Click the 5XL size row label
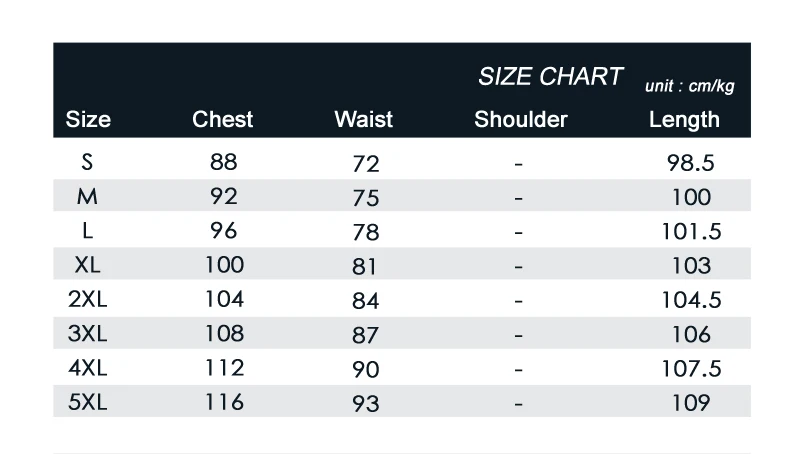Viewport: 800px width, 454px height. pos(87,402)
